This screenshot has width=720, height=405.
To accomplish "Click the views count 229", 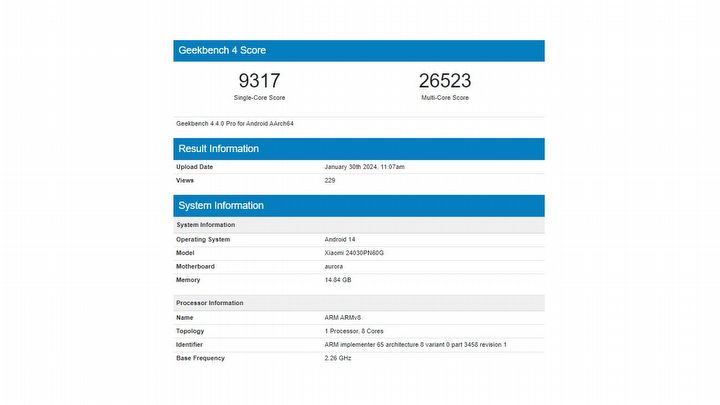I will coord(330,180).
